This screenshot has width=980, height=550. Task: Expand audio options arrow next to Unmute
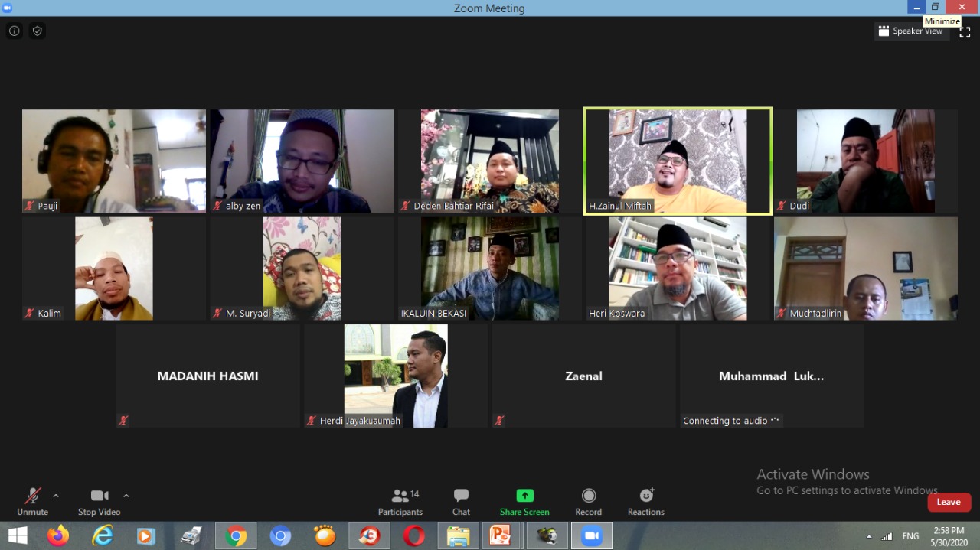point(56,496)
